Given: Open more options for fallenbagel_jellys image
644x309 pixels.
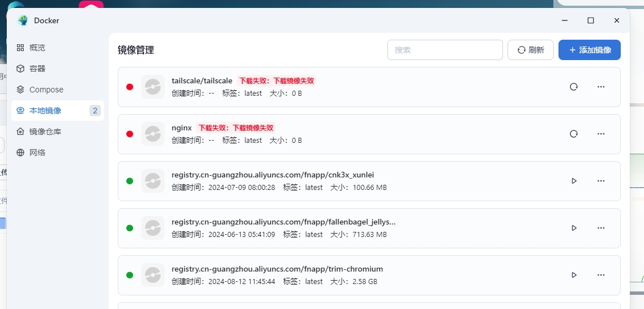Looking at the screenshot, I should point(601,228).
